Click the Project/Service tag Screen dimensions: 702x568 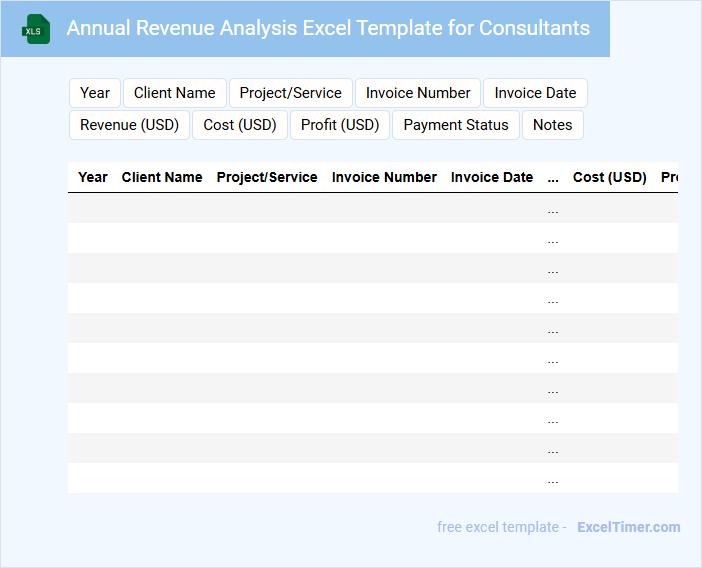(291, 93)
